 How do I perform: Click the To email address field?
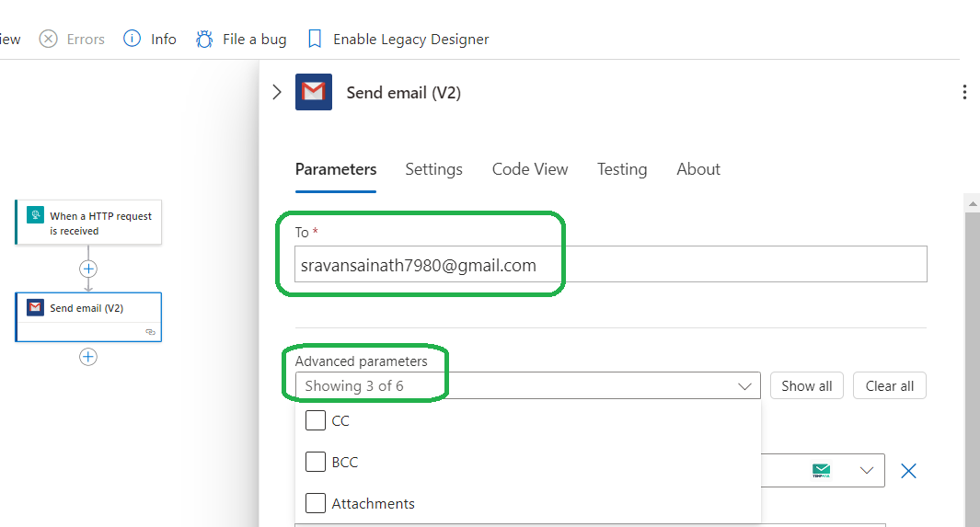pyautogui.click(x=611, y=264)
